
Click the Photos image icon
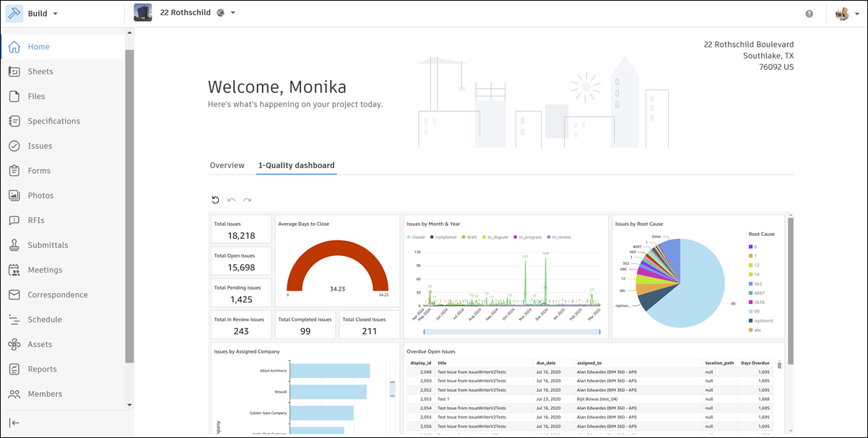(x=14, y=196)
